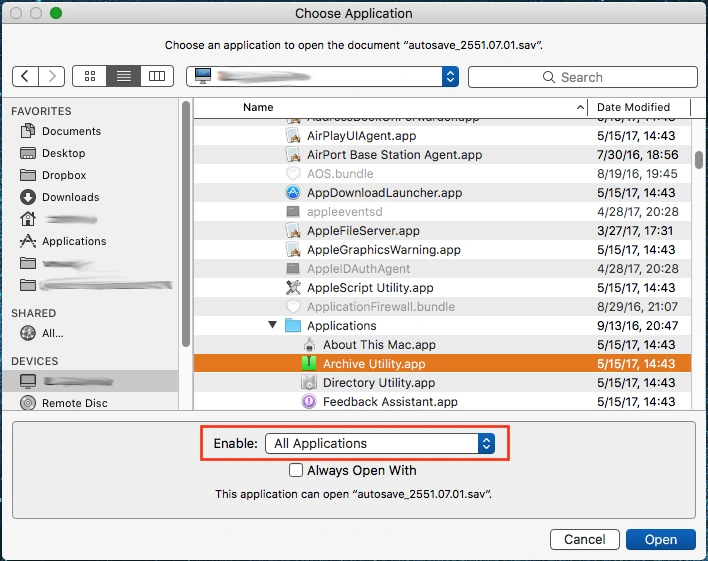
Task: Click the Open button
Action: [x=660, y=539]
